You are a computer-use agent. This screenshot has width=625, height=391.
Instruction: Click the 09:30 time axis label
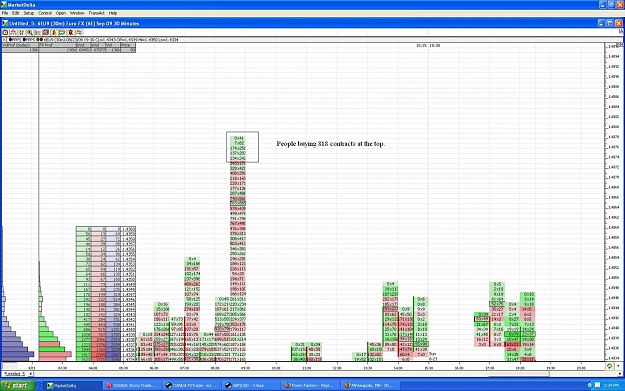[245, 368]
